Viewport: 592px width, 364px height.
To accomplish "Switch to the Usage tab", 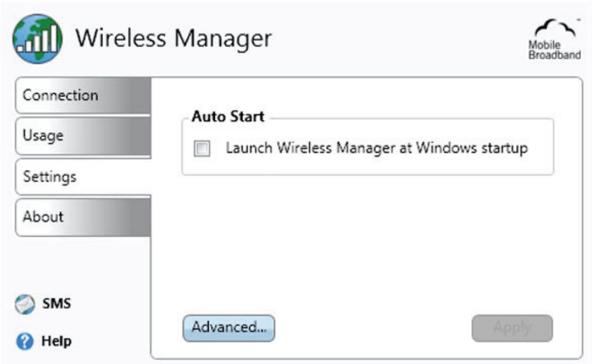I will 83,136.
